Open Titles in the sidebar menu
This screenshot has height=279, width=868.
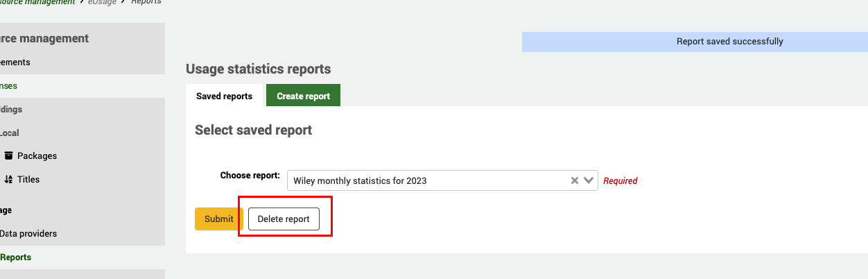click(28, 180)
